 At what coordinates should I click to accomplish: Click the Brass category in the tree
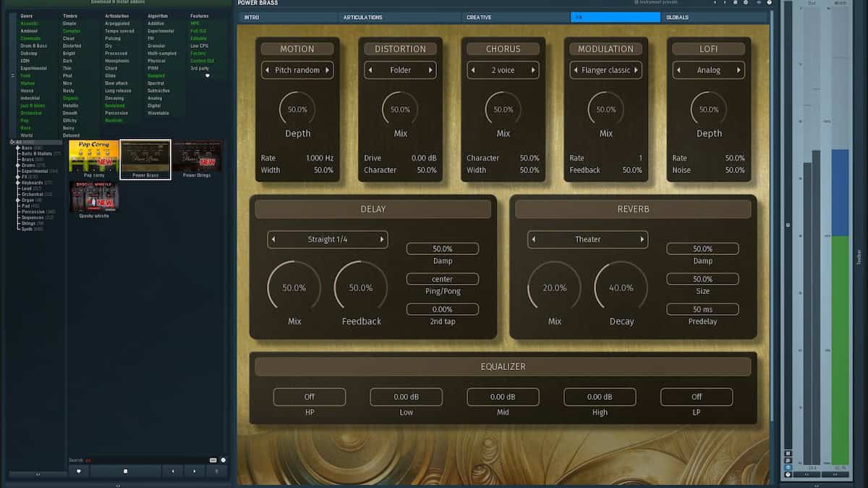click(28, 159)
